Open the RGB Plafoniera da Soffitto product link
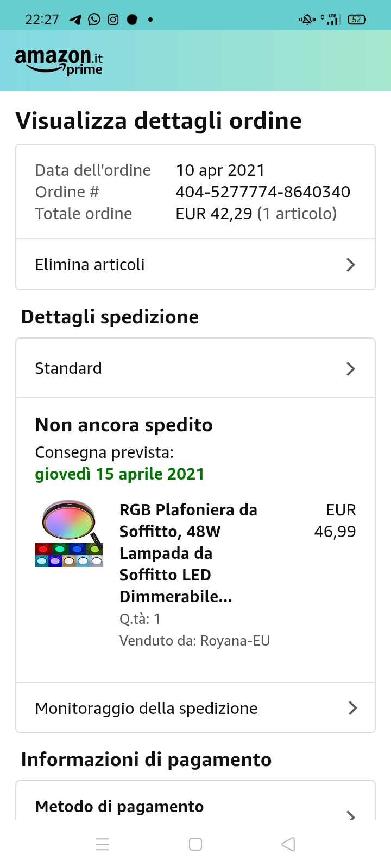The width and height of the screenshot is (391, 868). click(x=188, y=553)
